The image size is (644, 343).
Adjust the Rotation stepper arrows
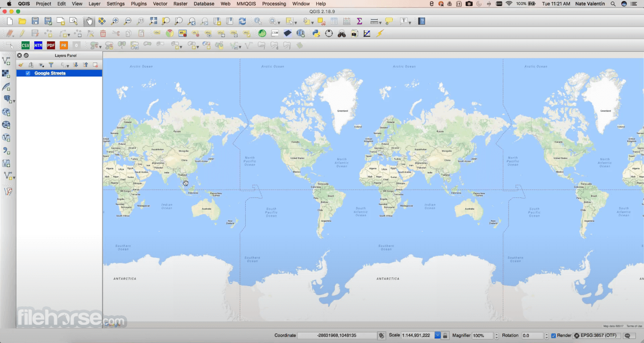click(x=546, y=335)
